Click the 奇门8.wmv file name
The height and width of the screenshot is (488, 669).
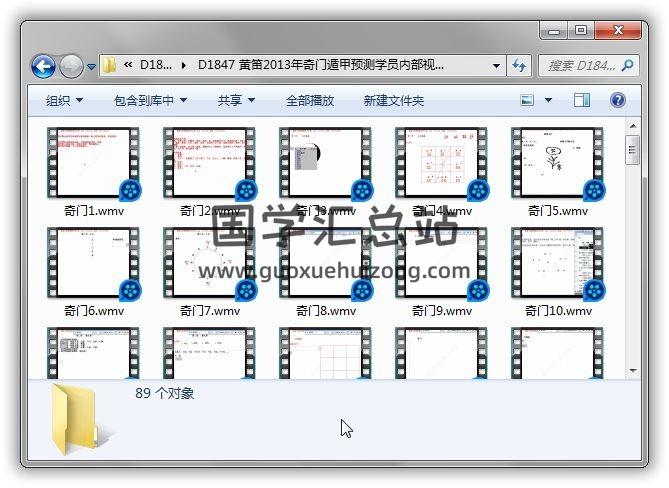(x=326, y=311)
